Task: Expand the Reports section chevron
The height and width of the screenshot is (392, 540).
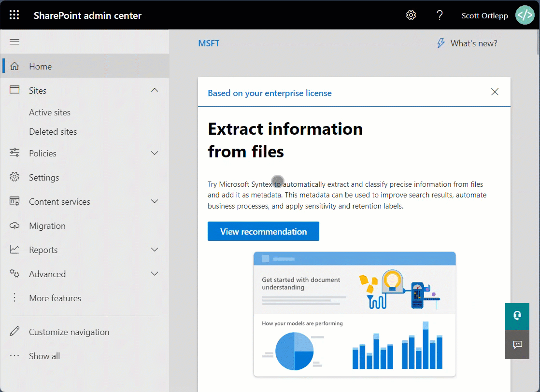Action: click(155, 250)
